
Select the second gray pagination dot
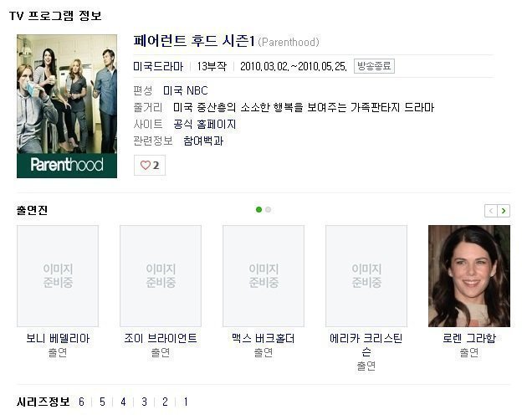click(269, 209)
